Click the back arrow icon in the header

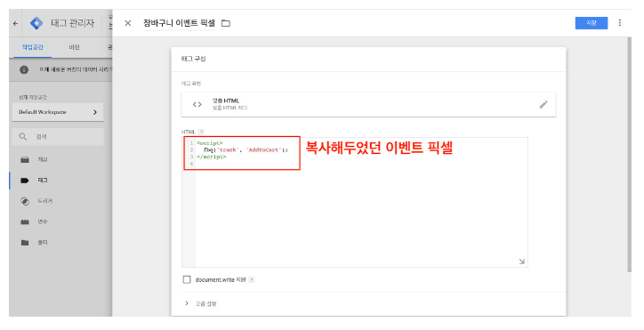(x=16, y=23)
